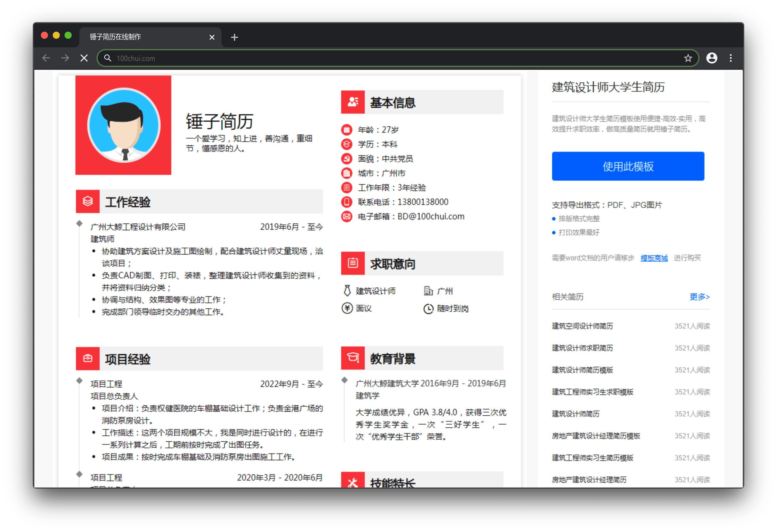
Task: Click the clipboard icon beside 工作年限
Action: tap(347, 188)
